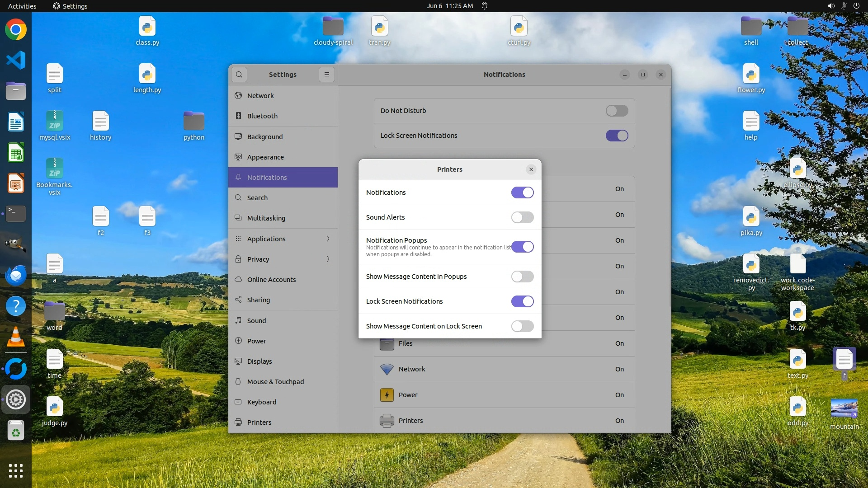Open Online Accounts settings panel
The image size is (868, 488).
[271, 280]
